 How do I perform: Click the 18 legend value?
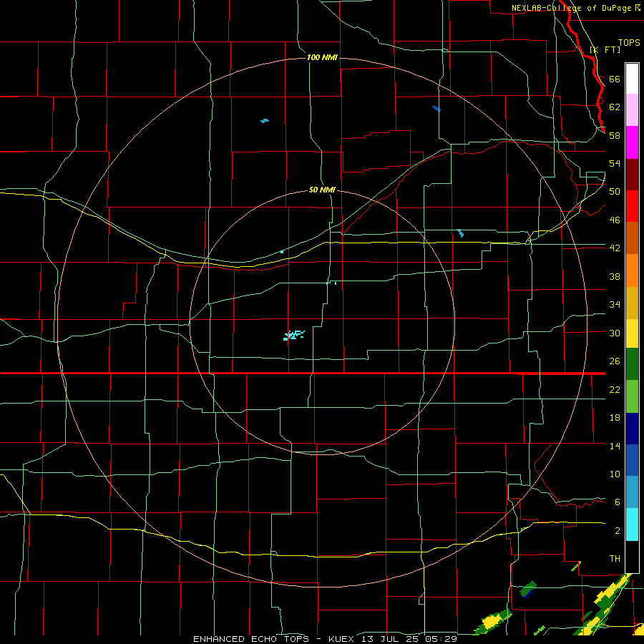click(x=615, y=418)
